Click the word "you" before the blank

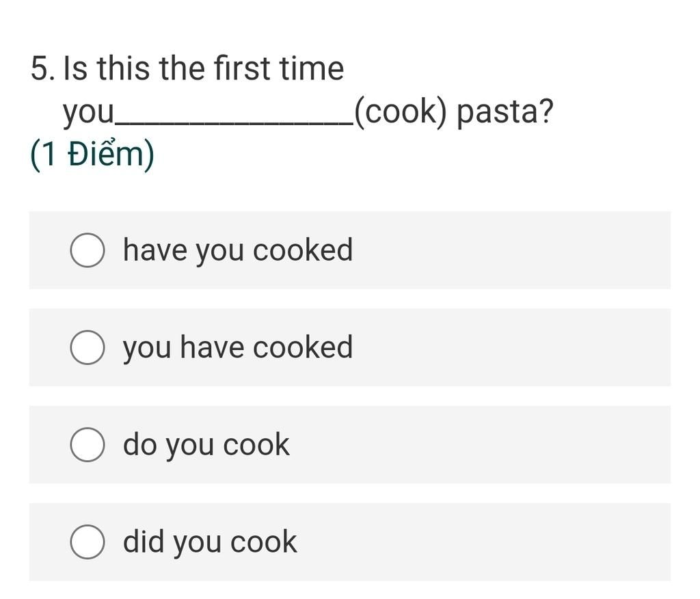(88, 112)
